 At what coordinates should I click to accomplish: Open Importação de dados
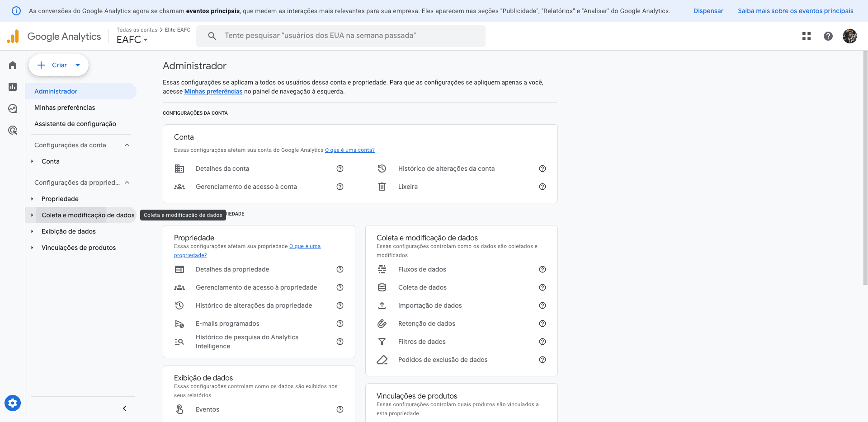click(x=430, y=305)
